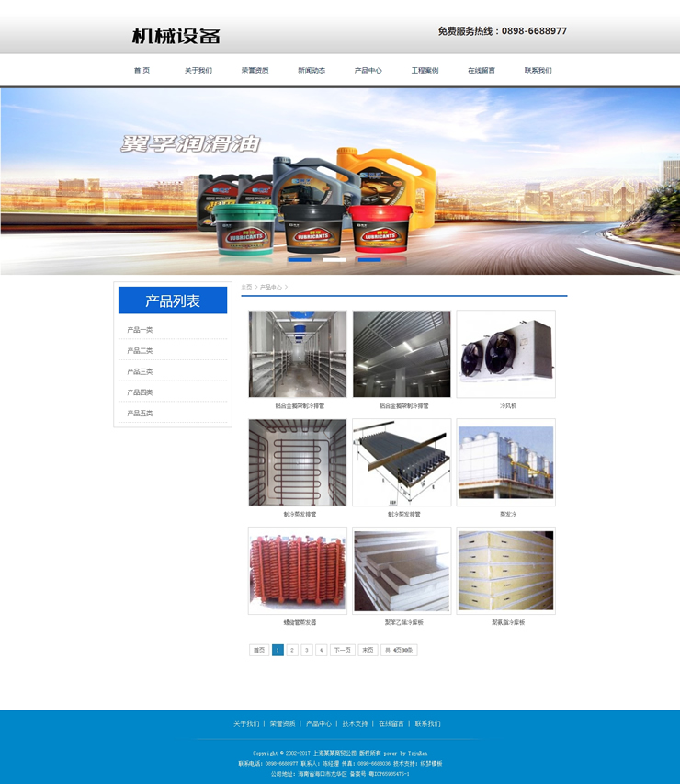Image resolution: width=680 pixels, height=784 pixels.
Task: Go to 关于我们 in top navigation
Action: 198,70
